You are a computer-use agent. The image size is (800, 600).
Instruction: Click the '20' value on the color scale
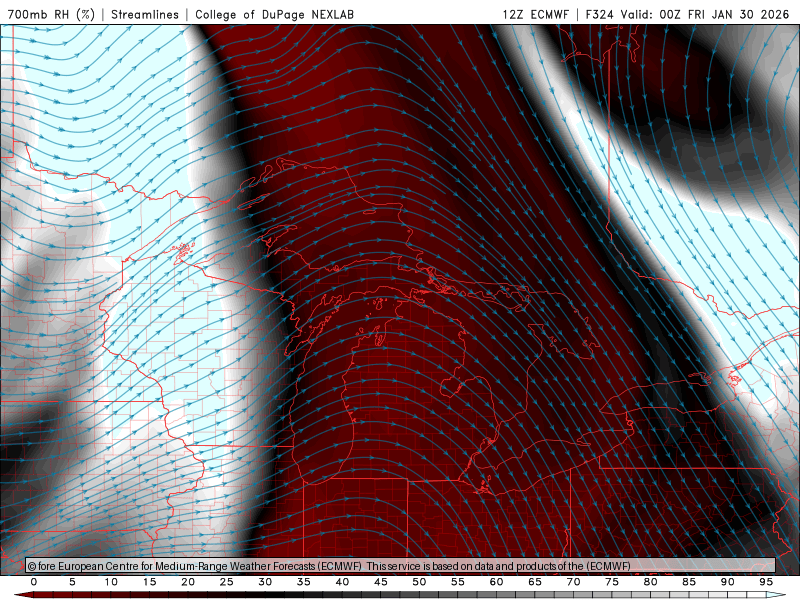(188, 582)
